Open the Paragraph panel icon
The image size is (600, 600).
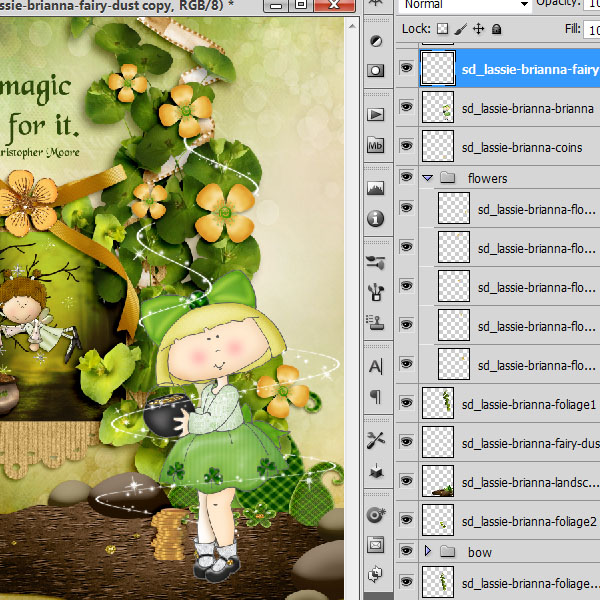pyautogui.click(x=376, y=396)
